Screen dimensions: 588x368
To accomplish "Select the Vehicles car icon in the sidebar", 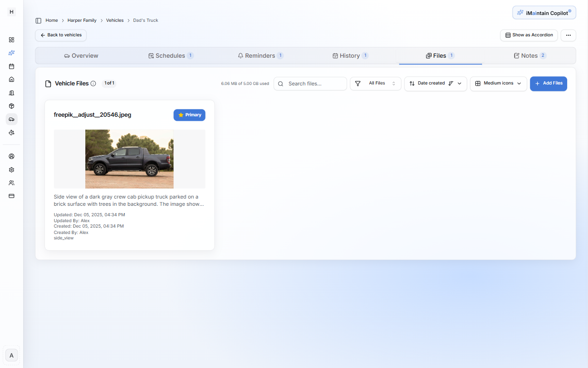I will click(11, 119).
